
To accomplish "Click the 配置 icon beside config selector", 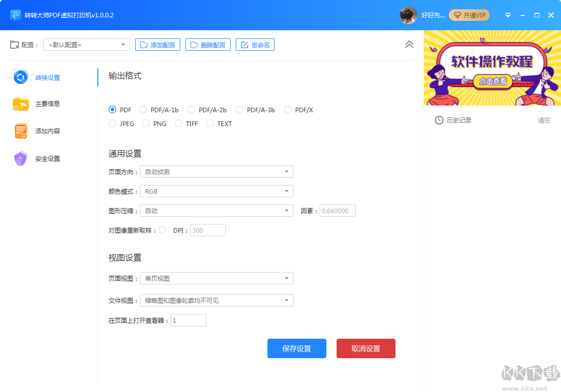I will click(15, 45).
